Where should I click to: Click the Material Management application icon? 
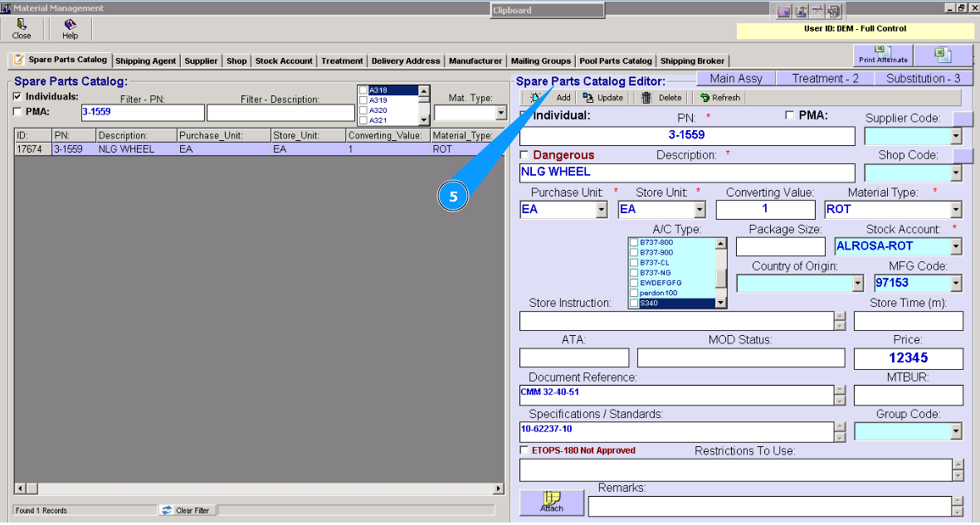[x=6, y=8]
